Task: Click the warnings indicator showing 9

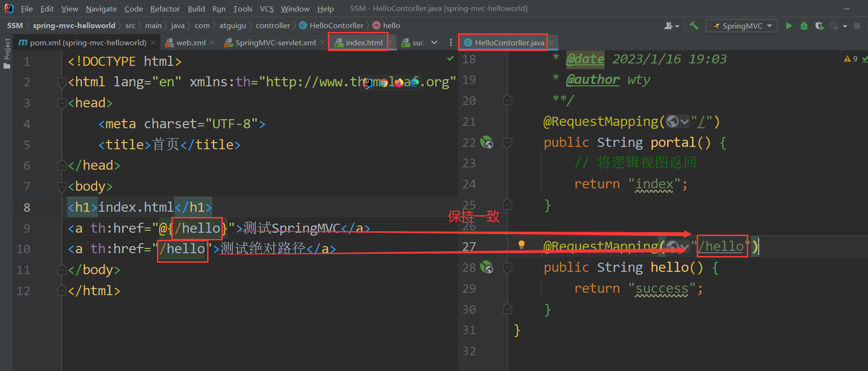Action: point(851,59)
